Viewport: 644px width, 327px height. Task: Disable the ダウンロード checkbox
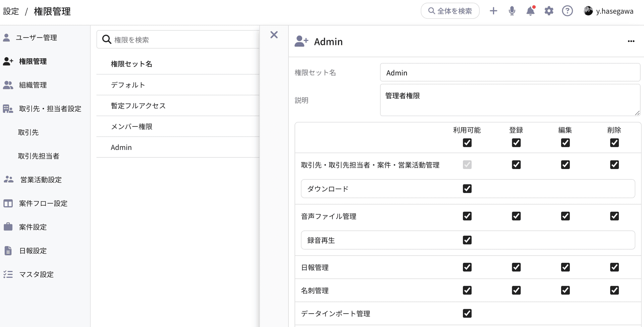pyautogui.click(x=467, y=188)
